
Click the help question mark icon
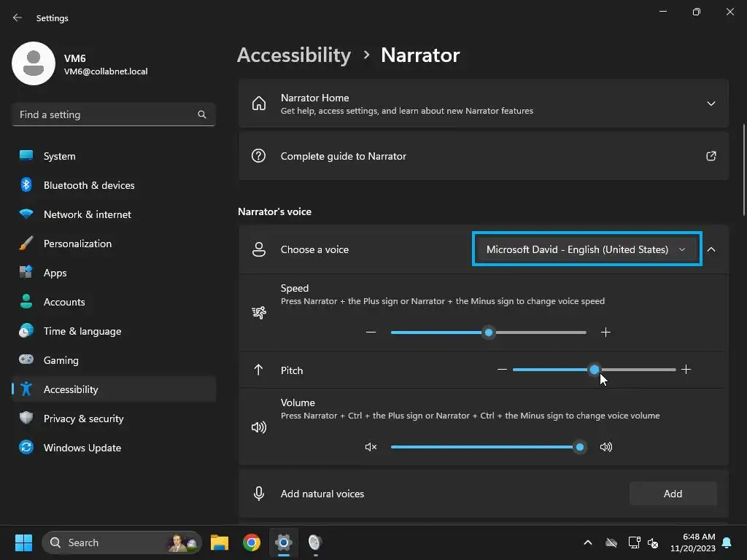coord(259,156)
